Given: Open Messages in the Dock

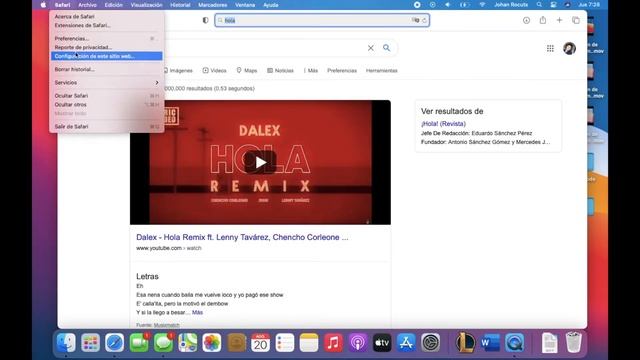Looking at the screenshot, I should tap(163, 342).
